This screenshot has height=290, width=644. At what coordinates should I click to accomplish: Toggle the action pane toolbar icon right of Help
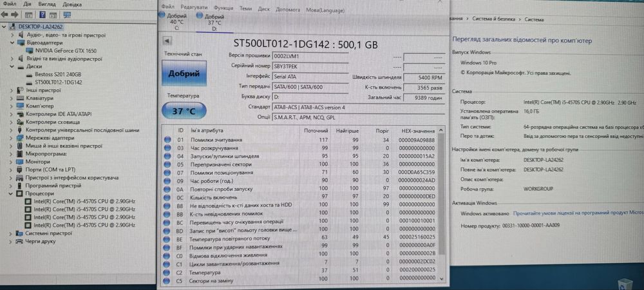click(x=53, y=15)
